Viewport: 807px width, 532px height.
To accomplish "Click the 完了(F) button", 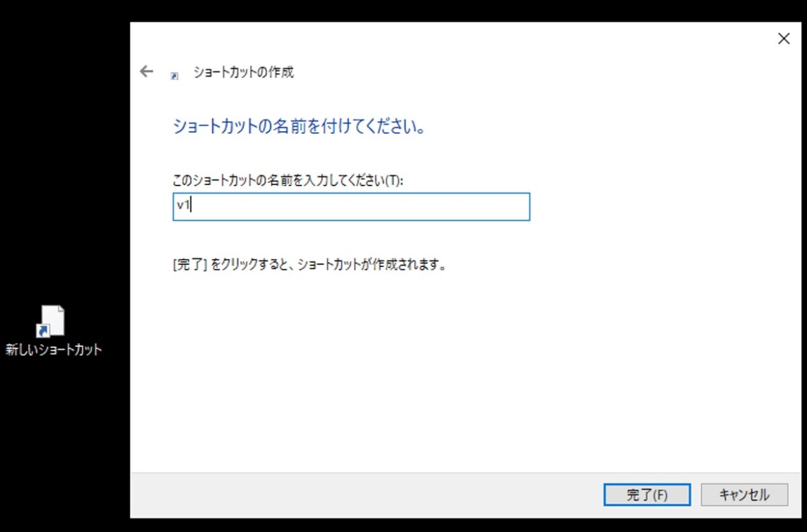I will pos(647,495).
